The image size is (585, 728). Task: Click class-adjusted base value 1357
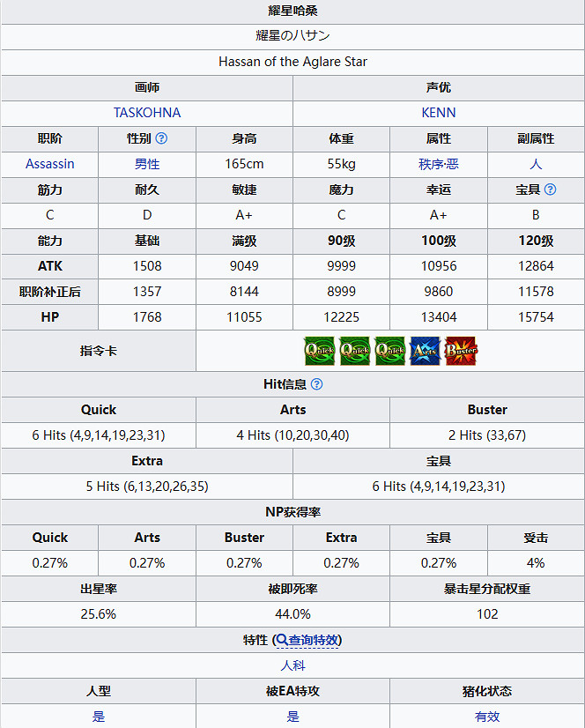tap(147, 292)
